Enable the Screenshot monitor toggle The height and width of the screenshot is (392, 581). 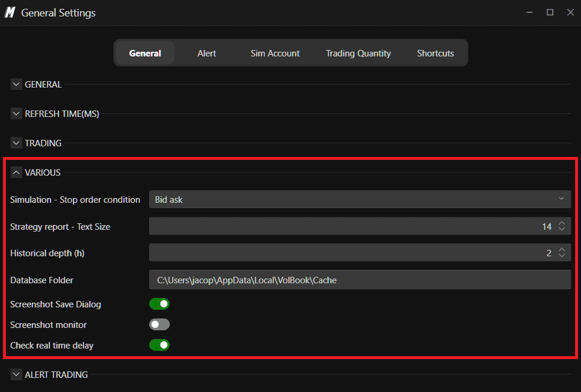[159, 324]
